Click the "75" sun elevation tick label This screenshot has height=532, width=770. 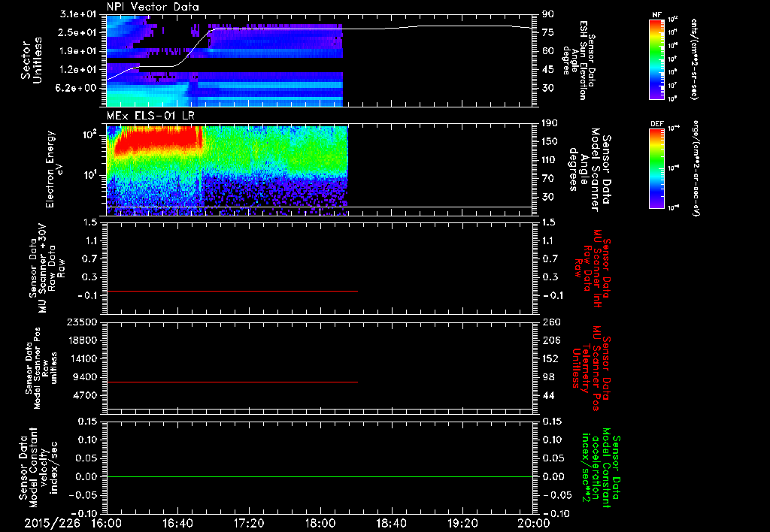pyautogui.click(x=548, y=32)
